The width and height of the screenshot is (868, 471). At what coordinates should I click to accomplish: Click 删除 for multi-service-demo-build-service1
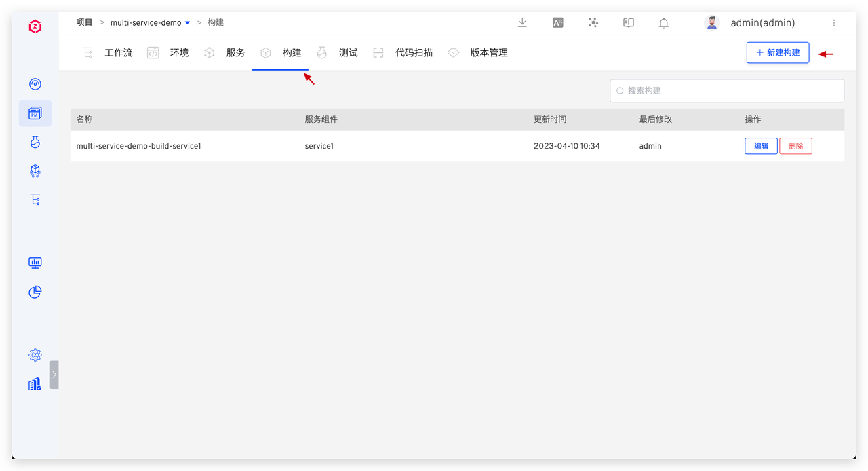(x=795, y=146)
